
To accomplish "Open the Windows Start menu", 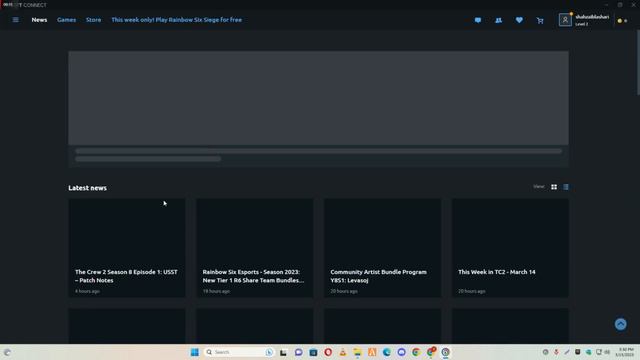I will coord(195,352).
